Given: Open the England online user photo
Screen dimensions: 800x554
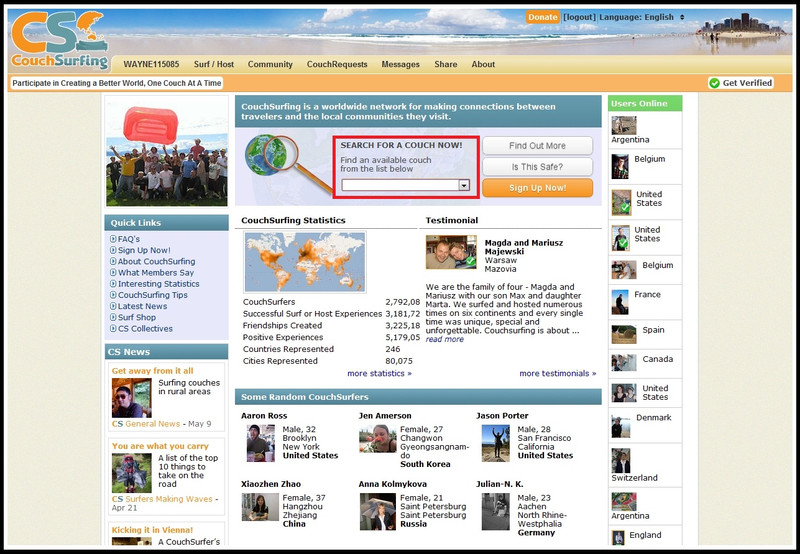Looking at the screenshot, I should point(618,538).
